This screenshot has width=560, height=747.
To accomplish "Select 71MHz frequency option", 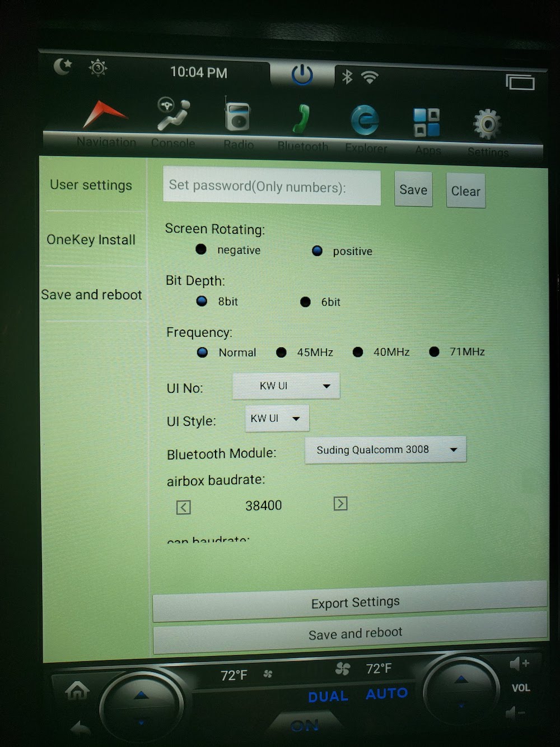I will [434, 351].
